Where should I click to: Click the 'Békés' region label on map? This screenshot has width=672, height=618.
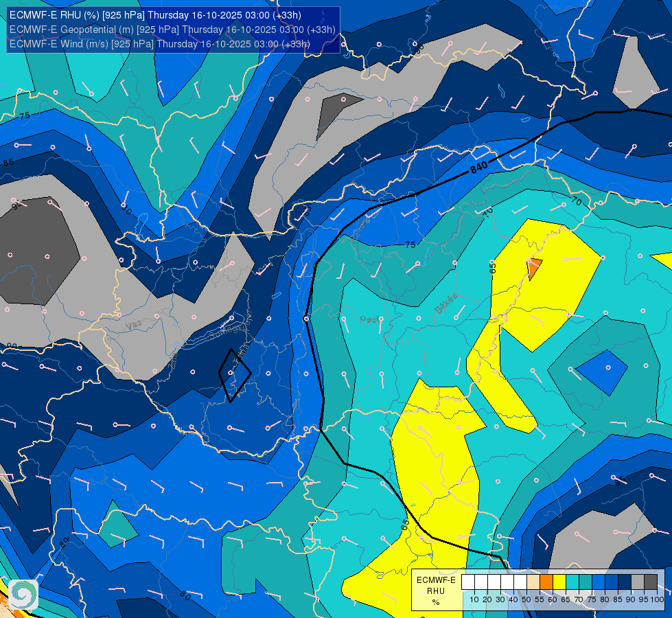(x=445, y=304)
